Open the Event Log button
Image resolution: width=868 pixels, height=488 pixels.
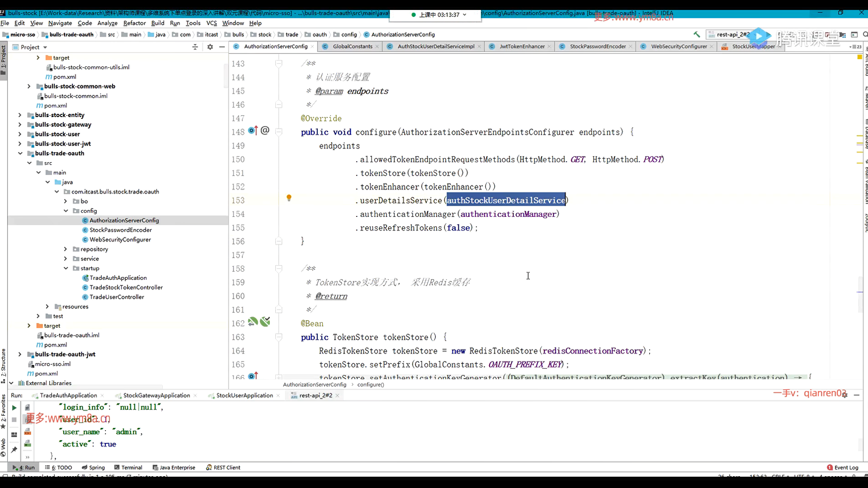click(x=842, y=468)
